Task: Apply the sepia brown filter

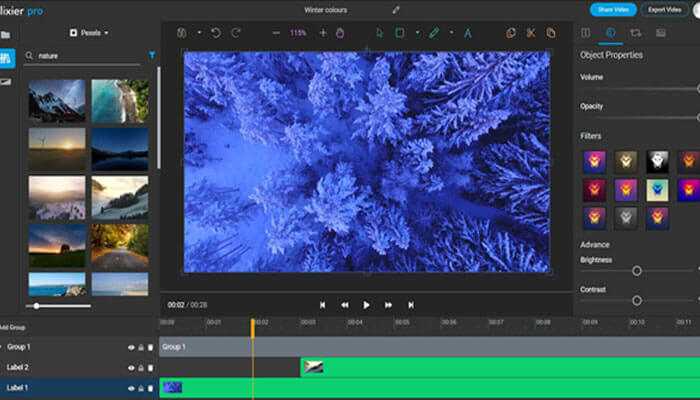Action: click(x=626, y=162)
